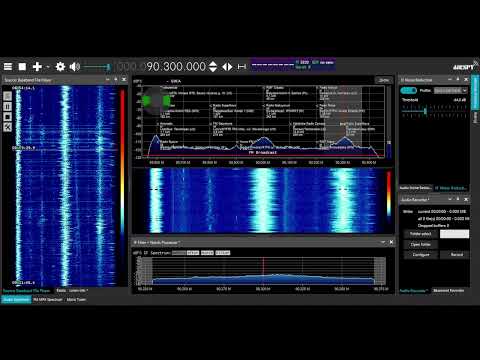
Task: Open the gear configuration settings
Action: 60,67
